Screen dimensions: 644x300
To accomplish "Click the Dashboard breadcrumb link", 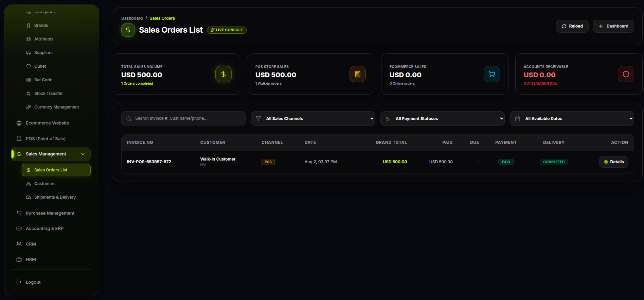I will click(132, 18).
